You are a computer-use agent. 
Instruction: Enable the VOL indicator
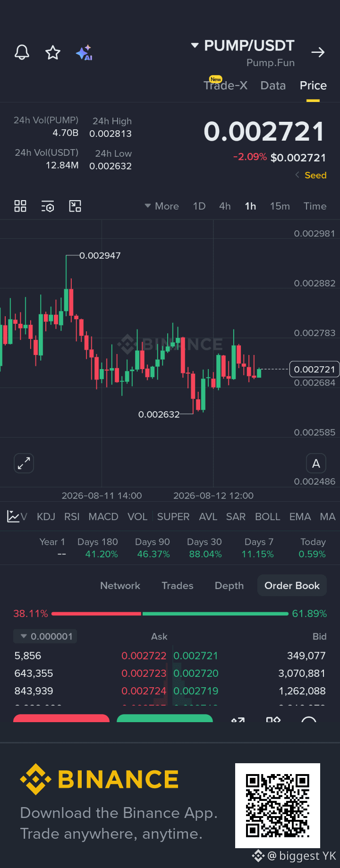[137, 517]
